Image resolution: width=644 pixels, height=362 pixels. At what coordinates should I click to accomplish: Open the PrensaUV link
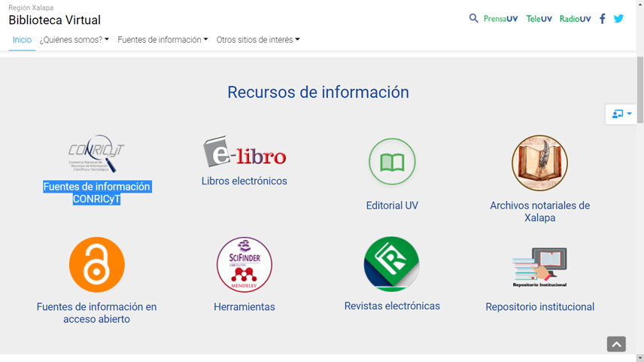point(500,19)
